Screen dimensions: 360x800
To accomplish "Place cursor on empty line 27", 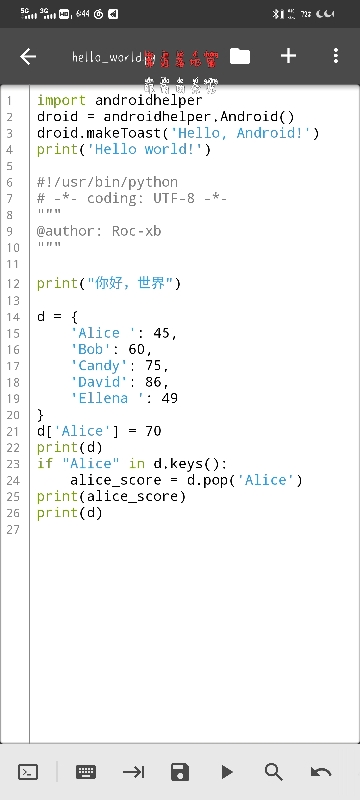I will (x=194, y=529).
